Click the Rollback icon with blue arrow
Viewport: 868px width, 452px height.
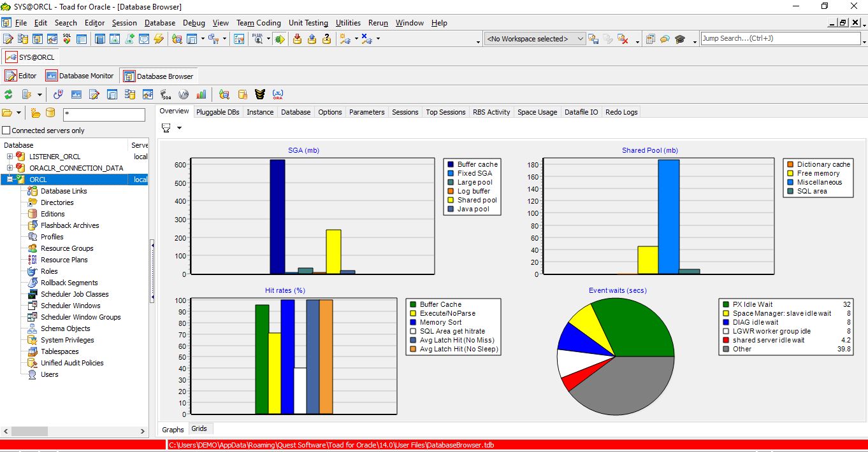click(312, 39)
